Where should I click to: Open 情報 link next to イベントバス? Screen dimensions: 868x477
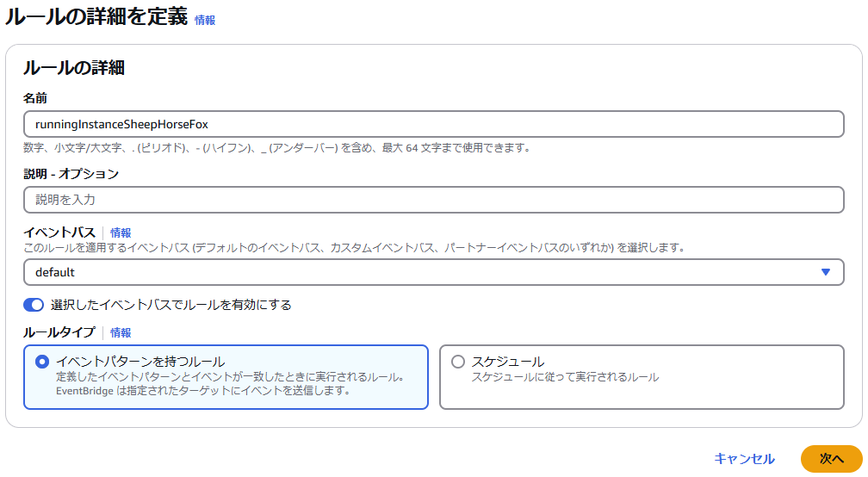click(x=121, y=233)
